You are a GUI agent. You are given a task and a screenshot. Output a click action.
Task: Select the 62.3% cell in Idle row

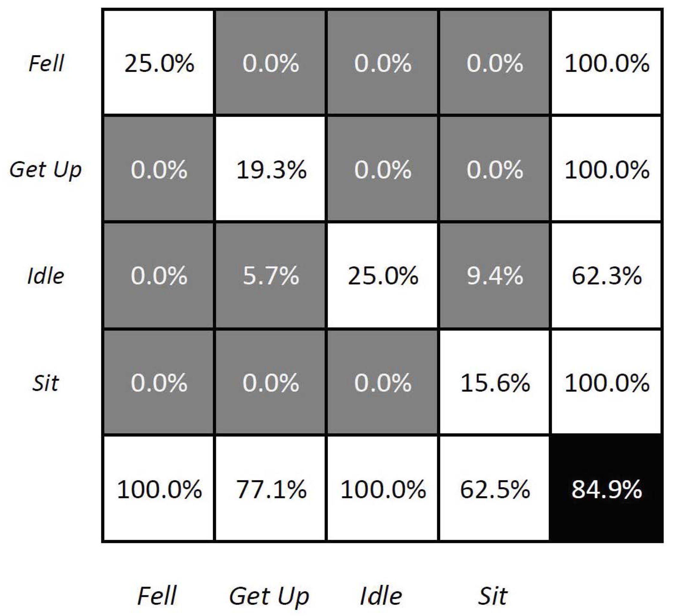pyautogui.click(x=606, y=276)
